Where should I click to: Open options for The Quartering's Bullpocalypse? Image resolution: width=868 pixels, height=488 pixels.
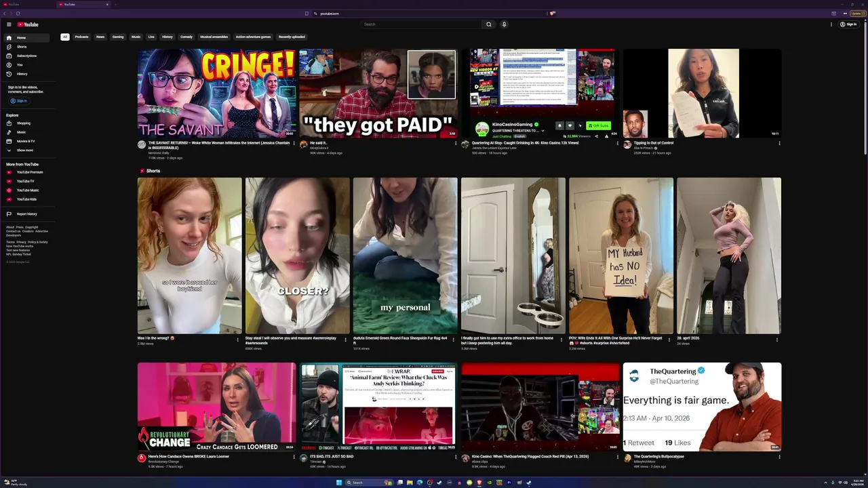(778, 457)
